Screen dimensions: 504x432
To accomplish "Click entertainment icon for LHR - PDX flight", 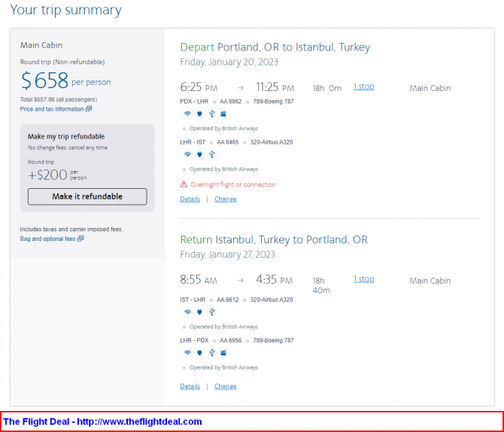I will [x=223, y=352].
